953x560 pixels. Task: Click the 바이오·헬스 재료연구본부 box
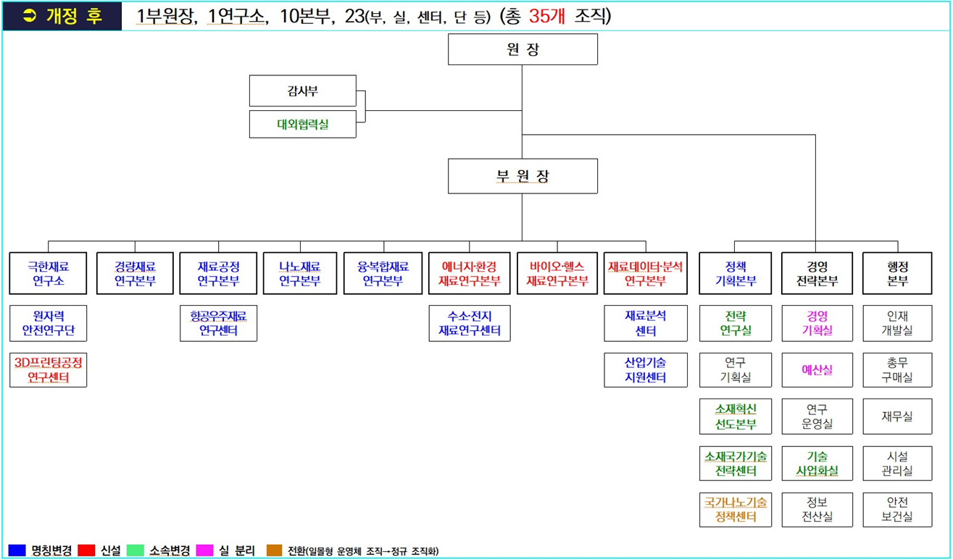point(557,273)
